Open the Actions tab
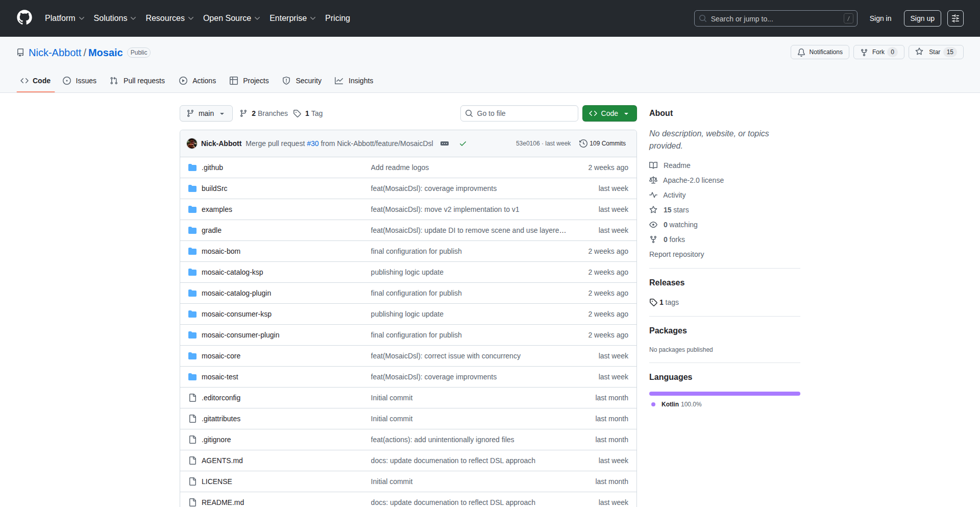 pyautogui.click(x=198, y=81)
